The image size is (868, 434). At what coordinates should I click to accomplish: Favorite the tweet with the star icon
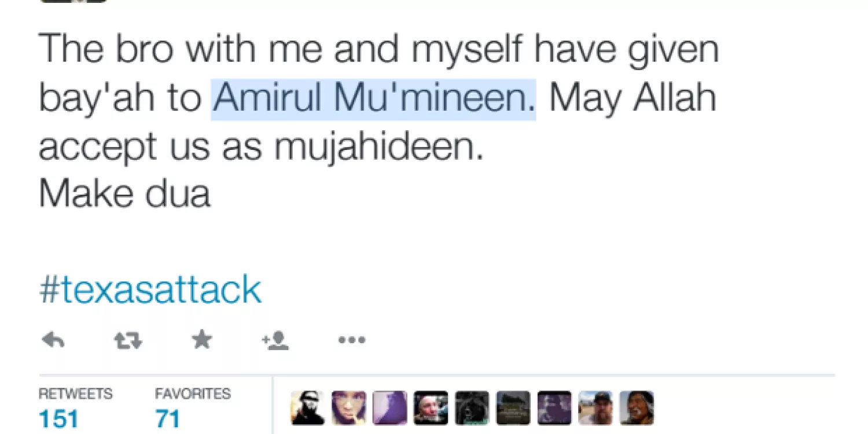coord(201,340)
